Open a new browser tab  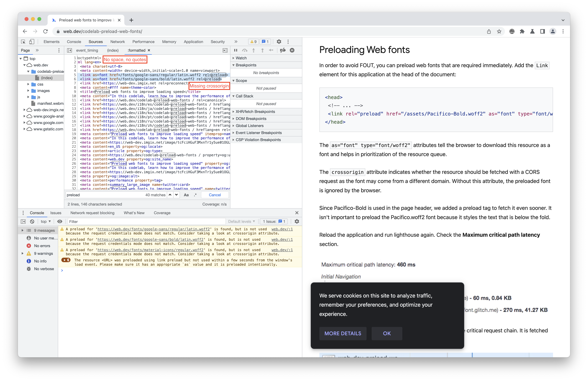131,20
